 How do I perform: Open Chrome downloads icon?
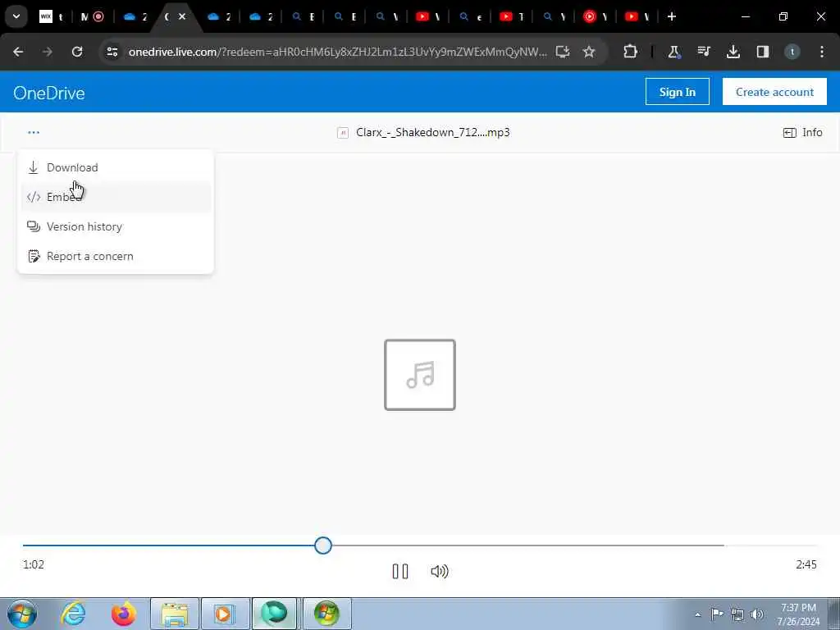coord(733,52)
